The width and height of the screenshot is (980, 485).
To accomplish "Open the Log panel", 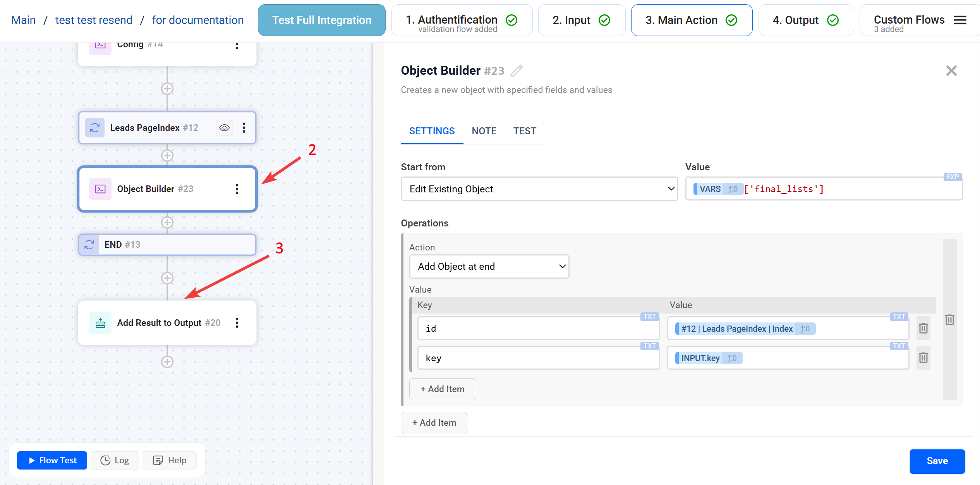I will tap(114, 460).
